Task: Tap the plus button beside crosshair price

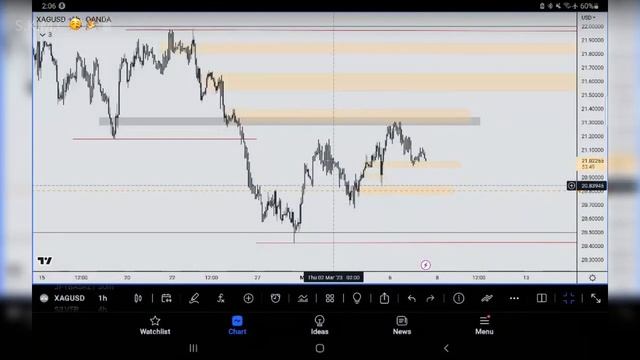Action: tap(571, 186)
